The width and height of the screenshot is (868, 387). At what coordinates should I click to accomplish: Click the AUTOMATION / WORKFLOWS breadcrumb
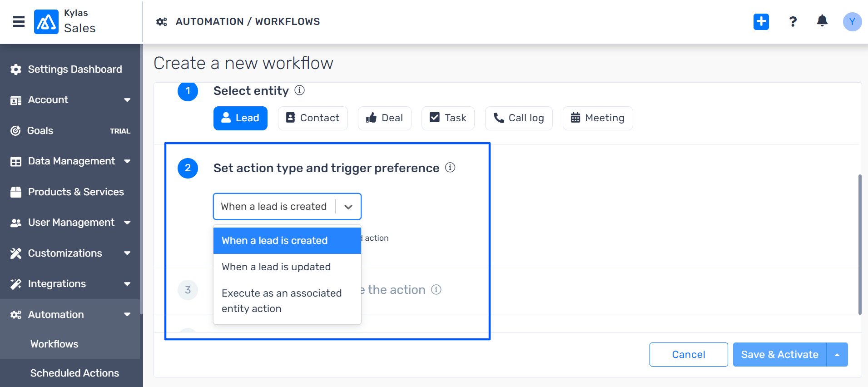(248, 22)
